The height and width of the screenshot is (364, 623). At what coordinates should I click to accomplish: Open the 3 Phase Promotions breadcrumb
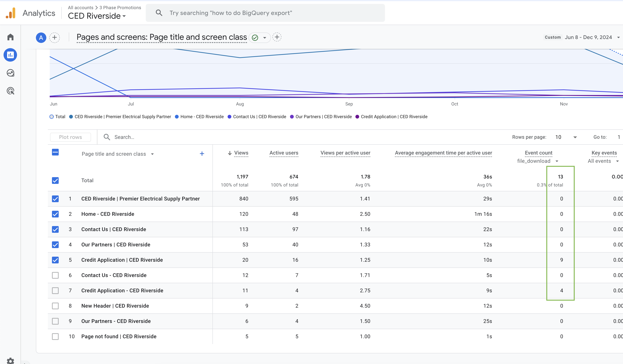tap(120, 8)
